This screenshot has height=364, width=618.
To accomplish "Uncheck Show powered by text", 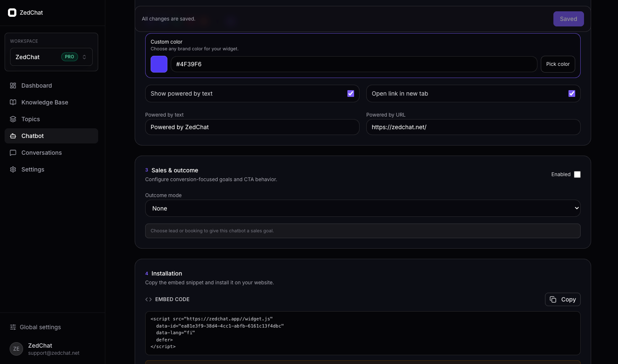I will click(351, 94).
